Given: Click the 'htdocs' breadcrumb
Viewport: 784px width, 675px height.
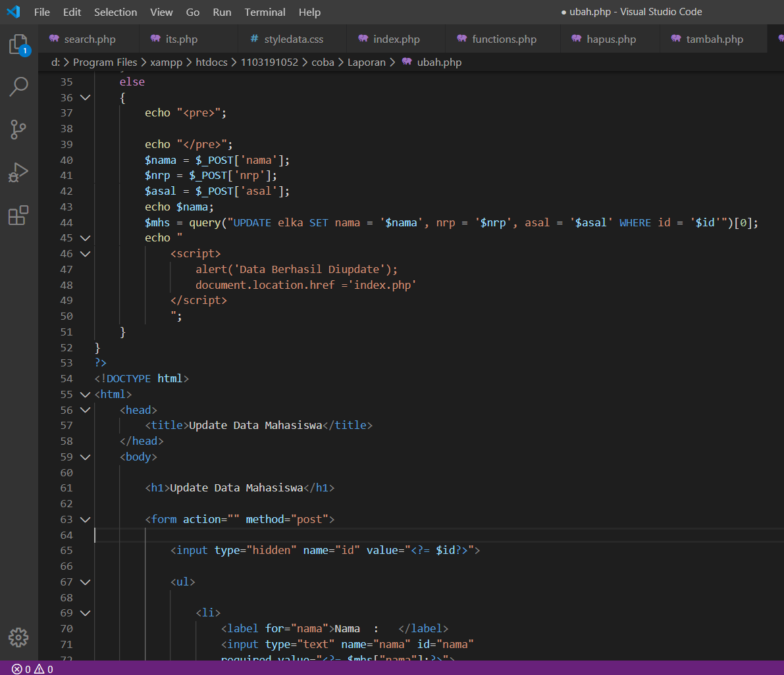Looking at the screenshot, I should [x=211, y=62].
